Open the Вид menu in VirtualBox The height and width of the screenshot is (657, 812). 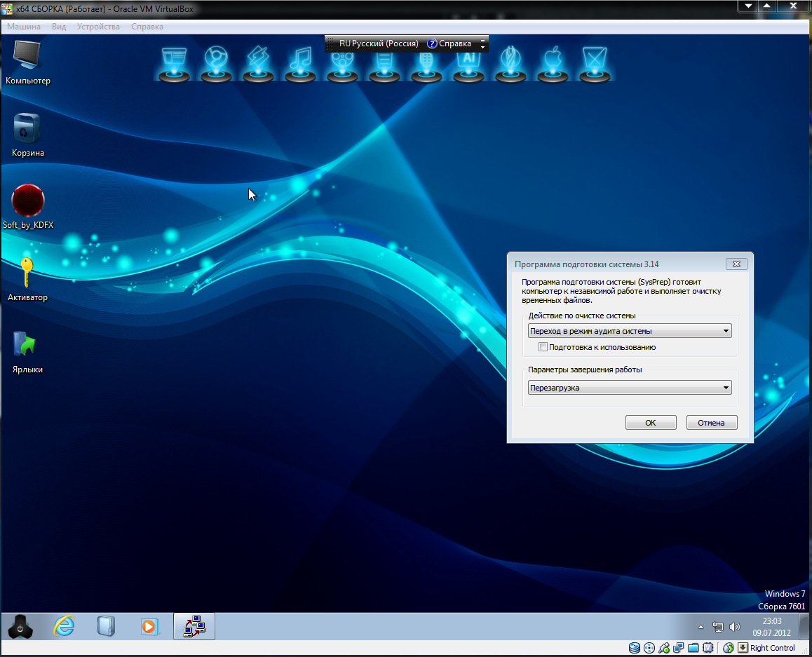click(x=59, y=27)
